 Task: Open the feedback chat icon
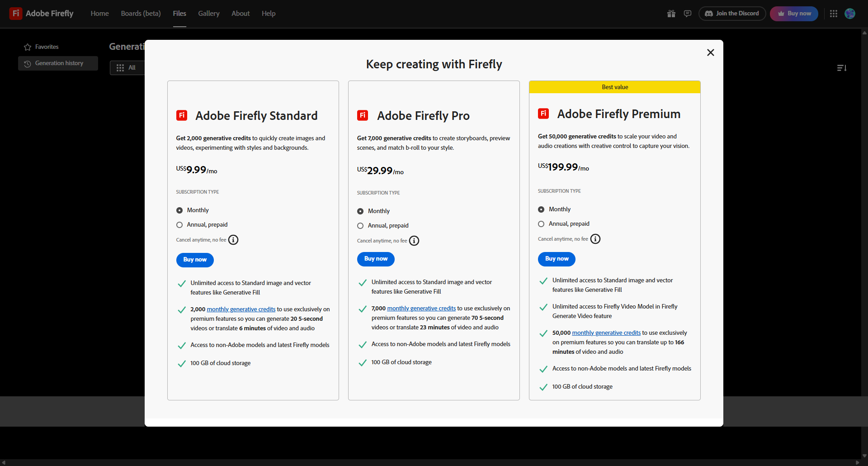688,14
